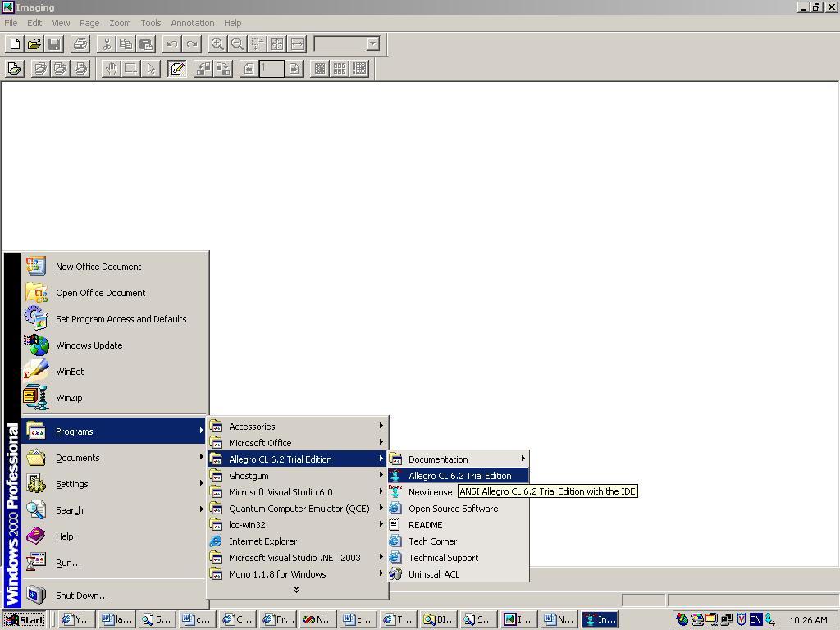Click the Best Fit toolbar icon

tap(276, 44)
